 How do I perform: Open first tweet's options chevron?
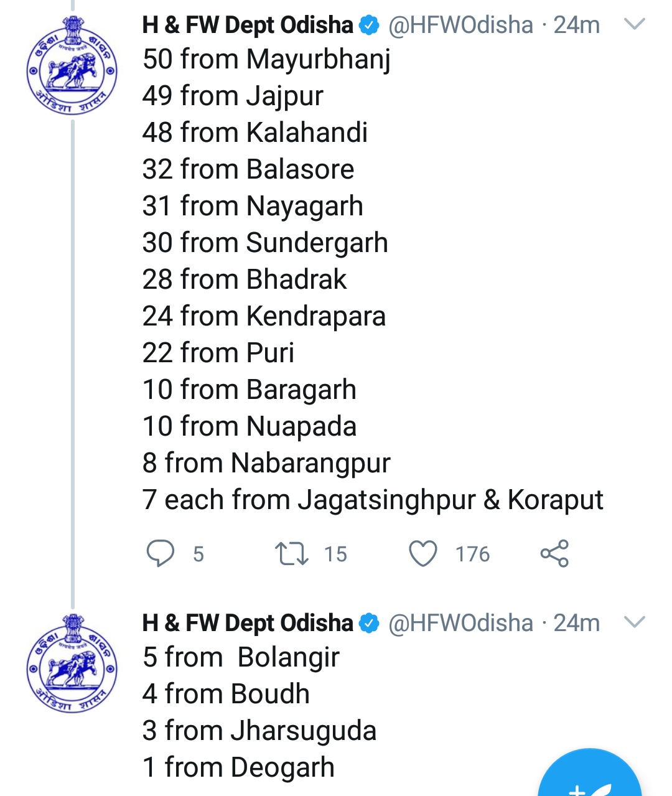[x=634, y=25]
